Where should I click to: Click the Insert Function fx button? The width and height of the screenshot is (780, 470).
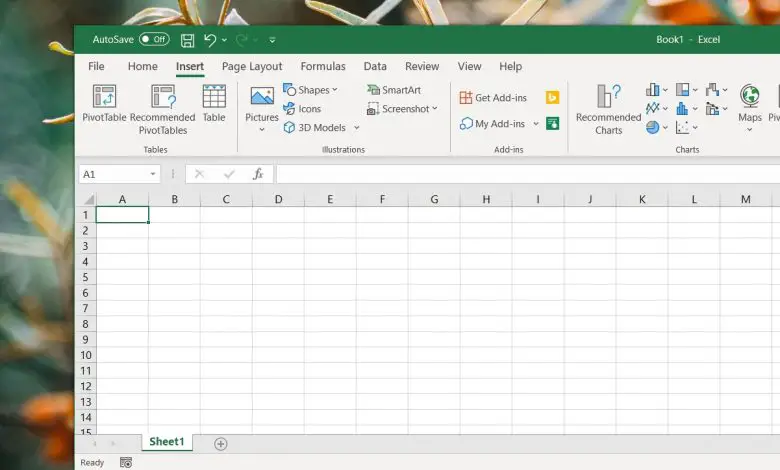258,174
